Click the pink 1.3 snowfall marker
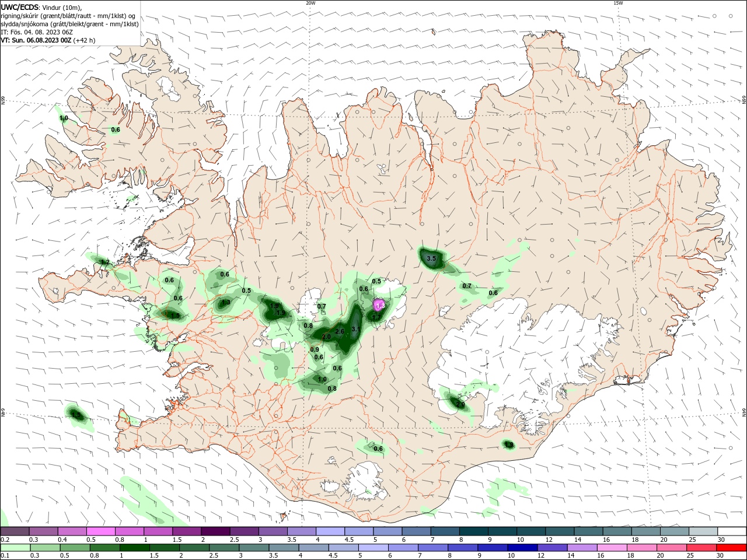This screenshot has height=560, width=747. (380, 305)
